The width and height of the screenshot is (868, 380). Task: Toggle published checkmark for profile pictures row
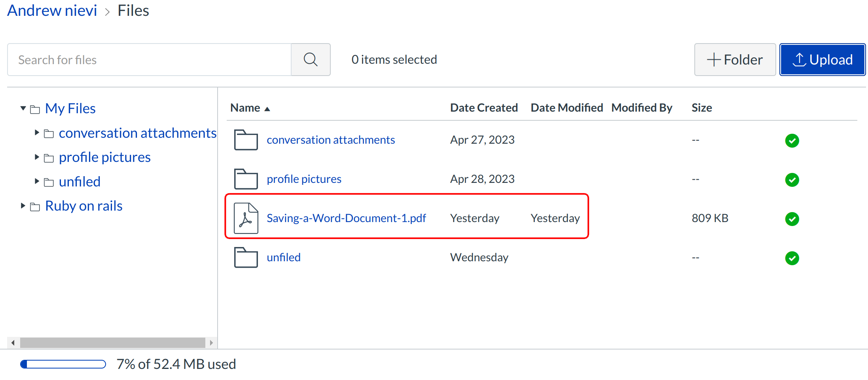792,180
